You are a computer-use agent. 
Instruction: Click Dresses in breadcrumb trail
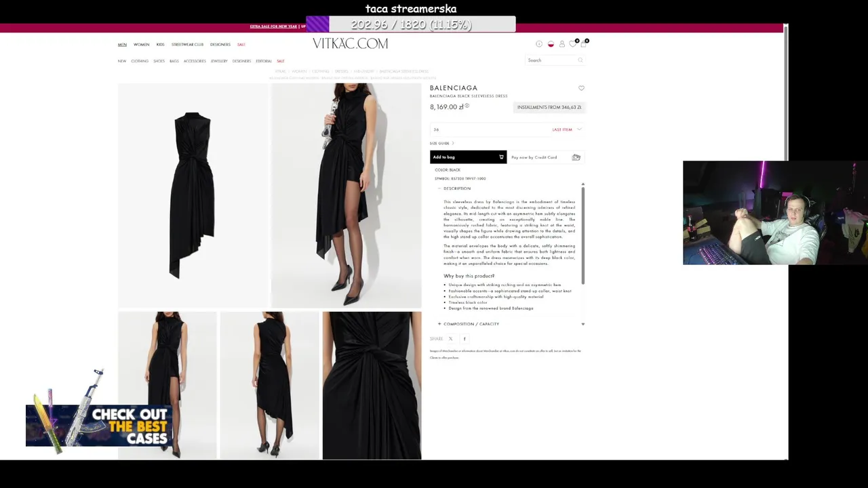click(341, 71)
